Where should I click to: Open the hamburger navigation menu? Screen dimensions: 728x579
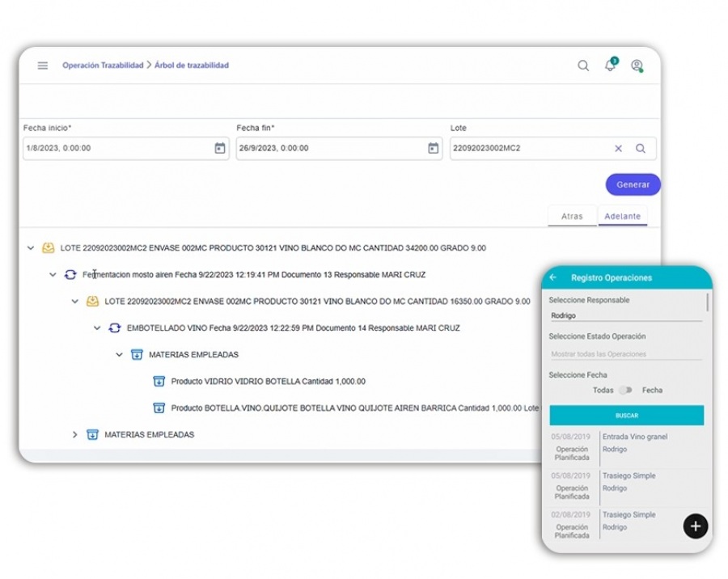click(x=43, y=66)
